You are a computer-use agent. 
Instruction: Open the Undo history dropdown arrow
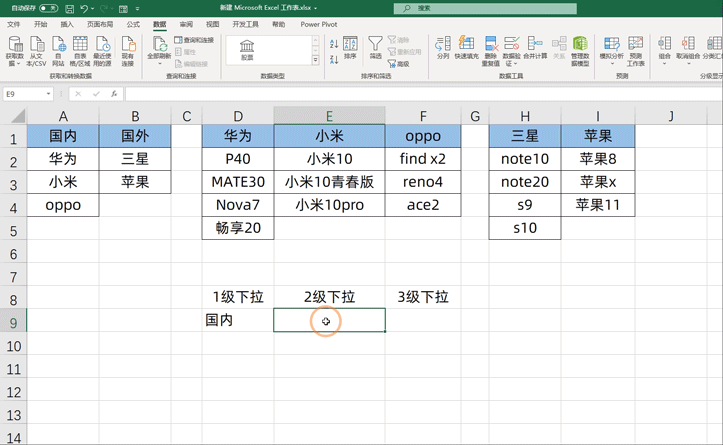click(x=92, y=9)
